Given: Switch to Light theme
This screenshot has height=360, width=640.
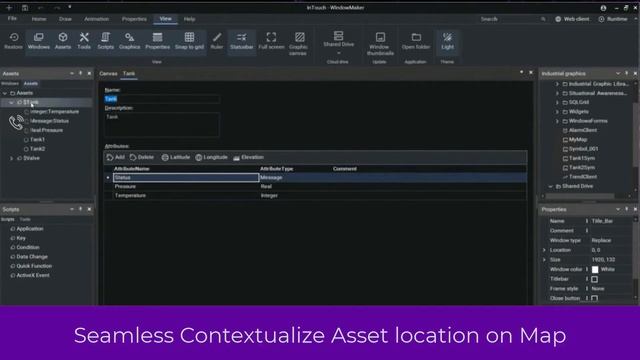Looking at the screenshot, I should tap(447, 41).
